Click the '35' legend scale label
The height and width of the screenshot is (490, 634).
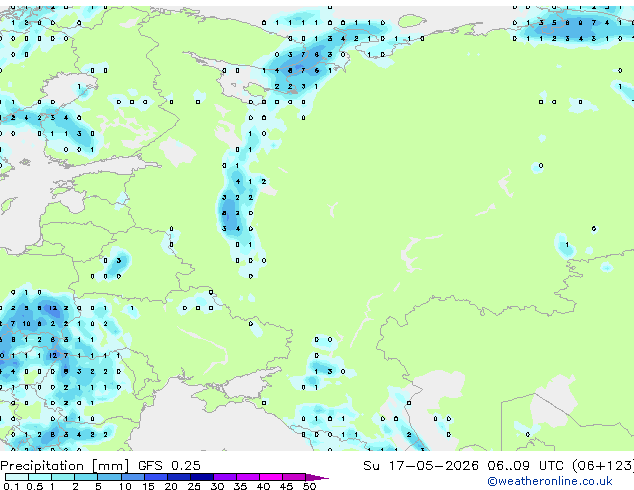pyautogui.click(x=240, y=486)
